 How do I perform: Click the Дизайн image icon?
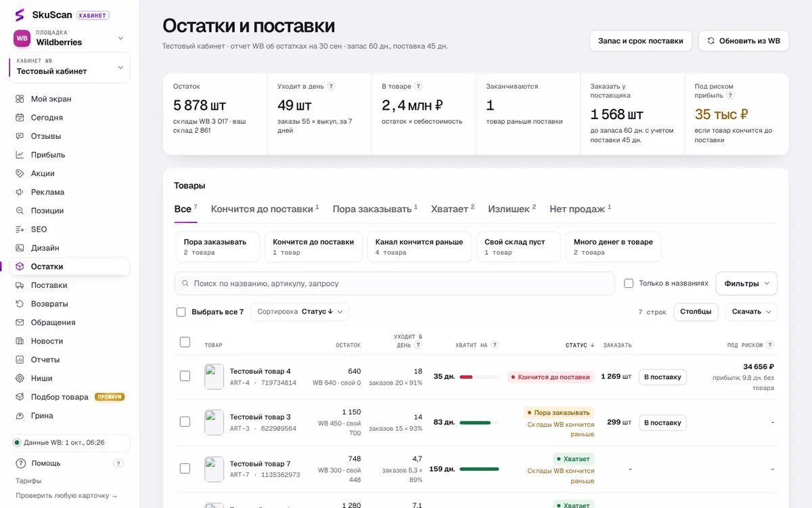20,248
